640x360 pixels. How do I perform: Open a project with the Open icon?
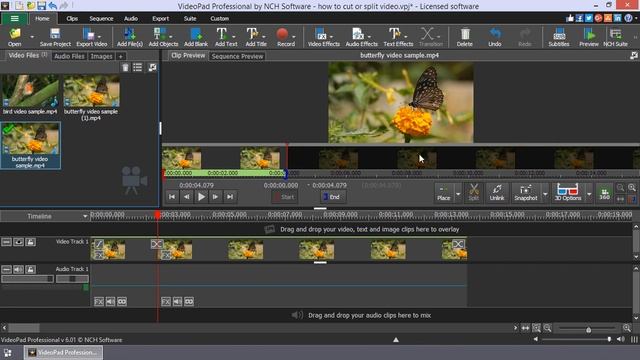click(15, 36)
